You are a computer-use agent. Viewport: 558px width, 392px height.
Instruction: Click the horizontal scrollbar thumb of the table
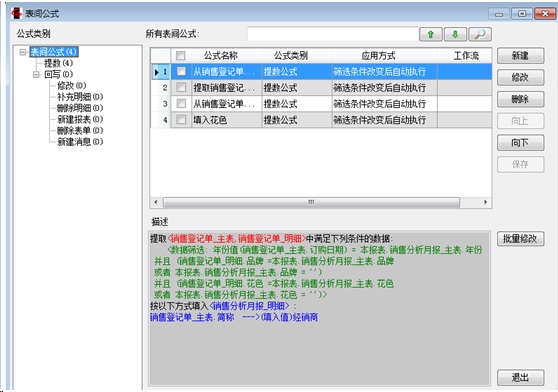click(x=311, y=202)
